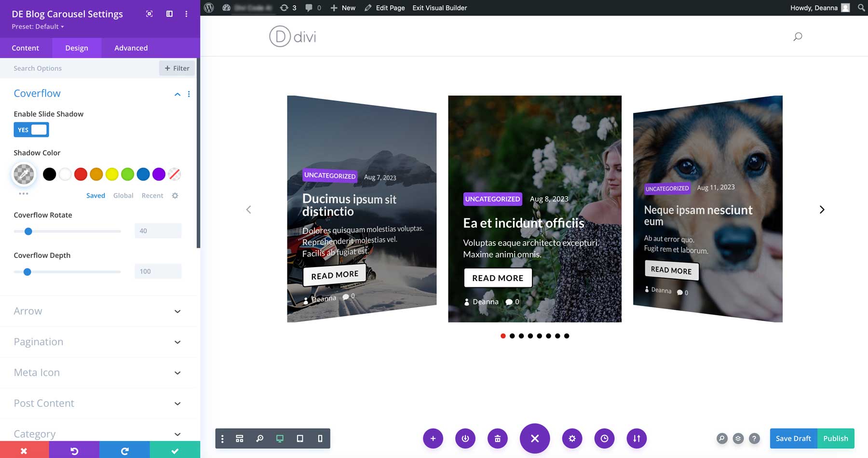Switch to wireframe view icon
This screenshot has width=868, height=458.
[240, 439]
